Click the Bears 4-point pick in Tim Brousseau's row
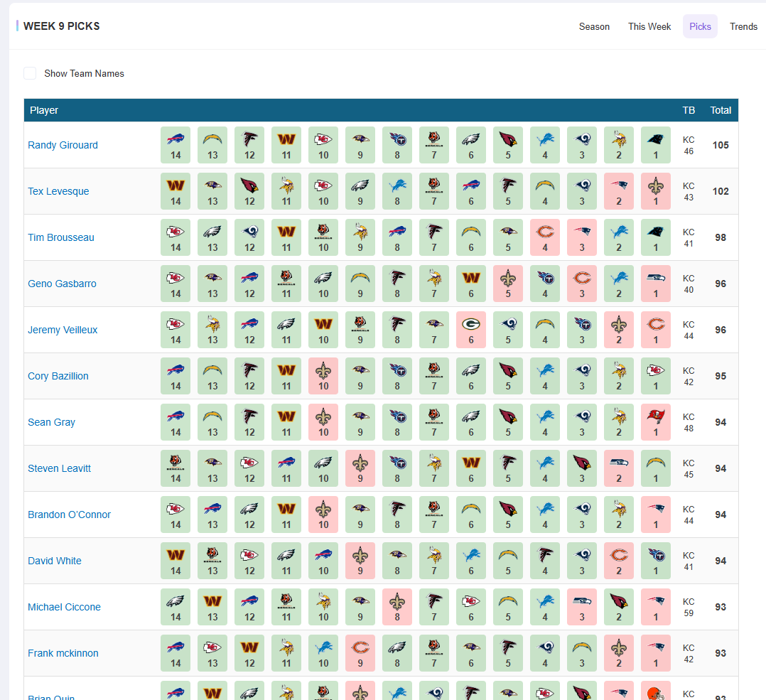Image resolution: width=766 pixels, height=700 pixels. coord(545,237)
